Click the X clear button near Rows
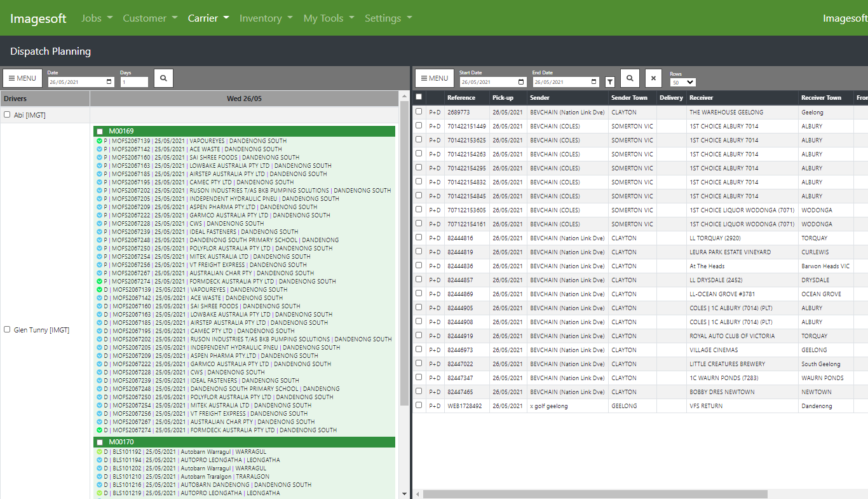 653,78
